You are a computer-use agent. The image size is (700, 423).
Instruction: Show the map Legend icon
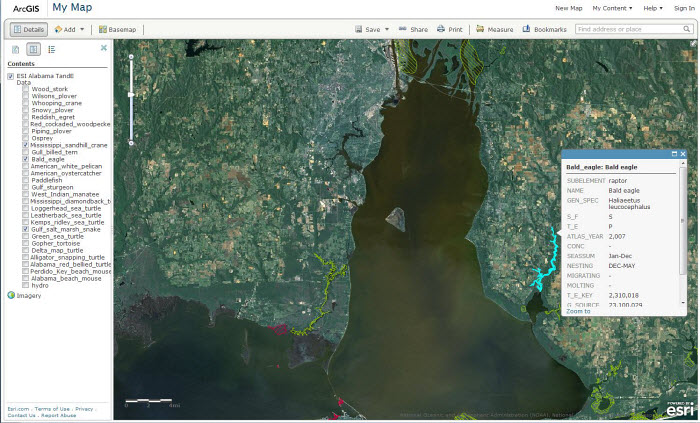[x=52, y=50]
